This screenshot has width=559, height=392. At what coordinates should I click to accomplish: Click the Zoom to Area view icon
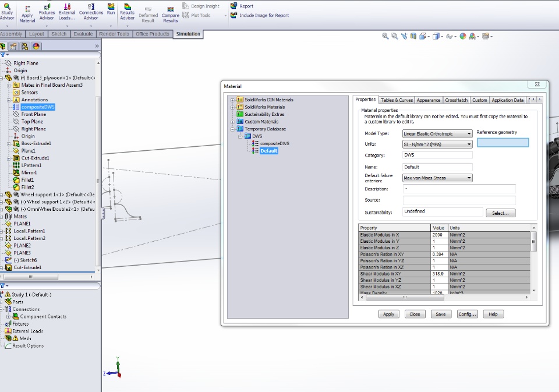(x=394, y=36)
